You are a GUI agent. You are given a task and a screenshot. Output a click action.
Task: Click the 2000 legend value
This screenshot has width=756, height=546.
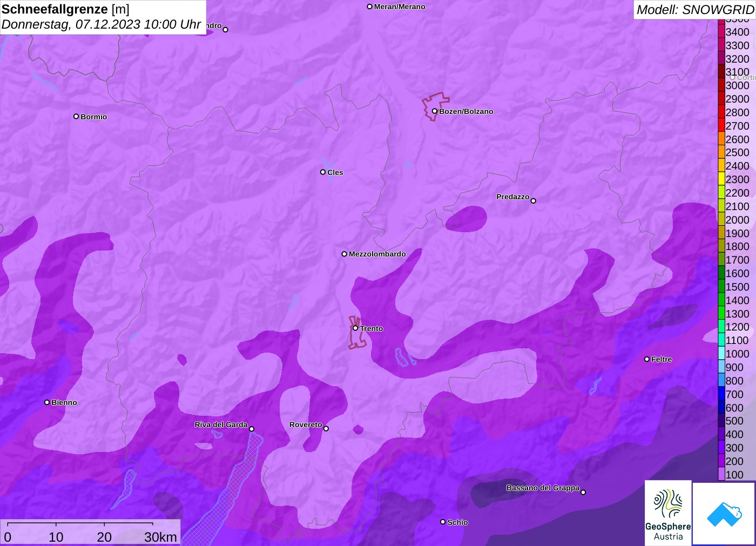[x=737, y=220]
